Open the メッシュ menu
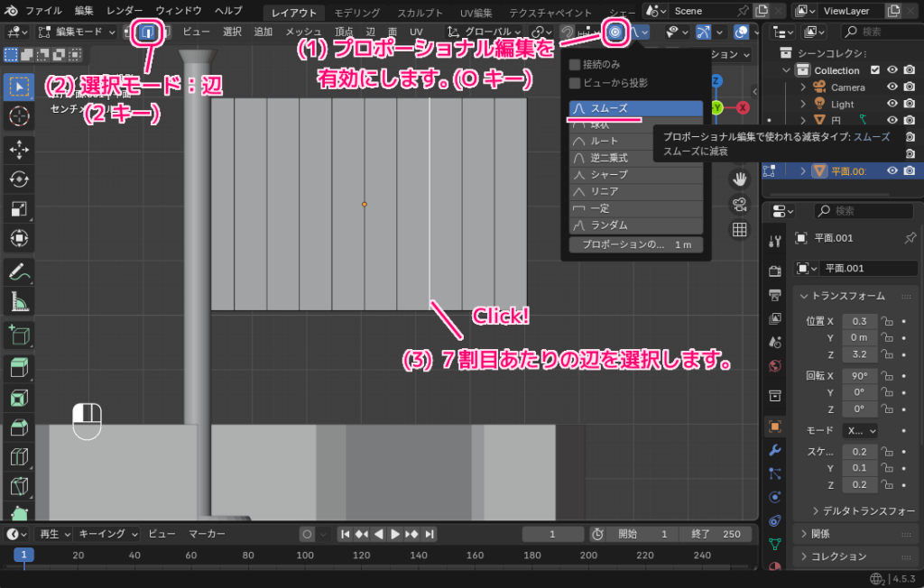The width and height of the screenshot is (924, 588). point(304,30)
